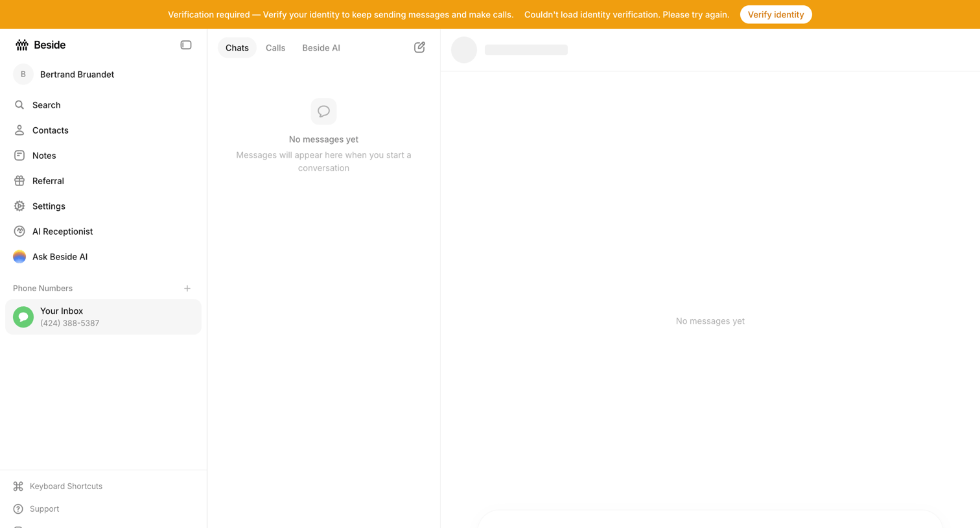Click the green Your Inbox chat bubble icon

23,317
